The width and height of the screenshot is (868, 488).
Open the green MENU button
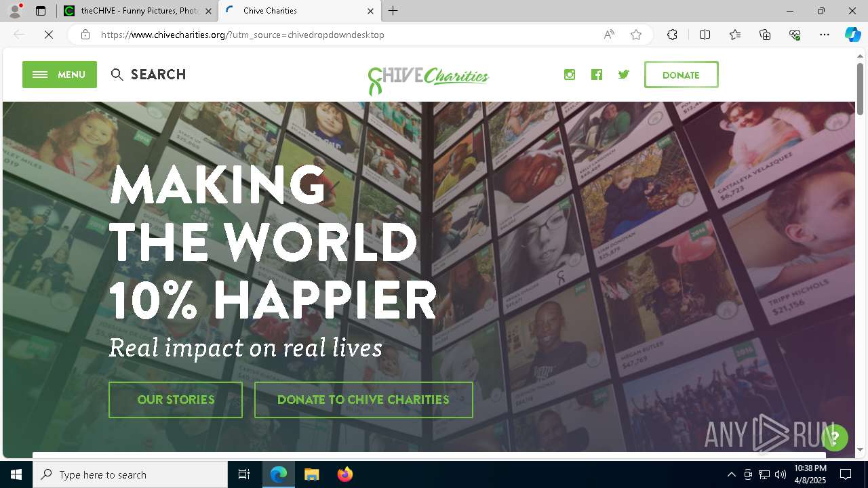tap(60, 75)
